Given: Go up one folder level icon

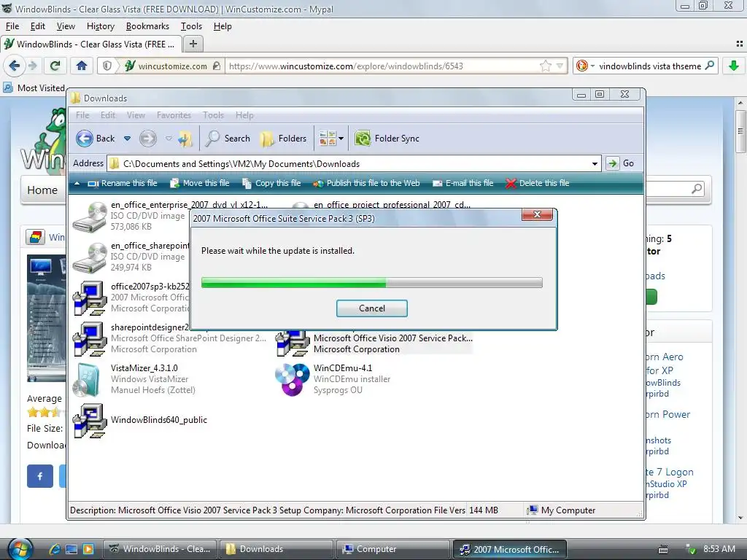Looking at the screenshot, I should [185, 139].
